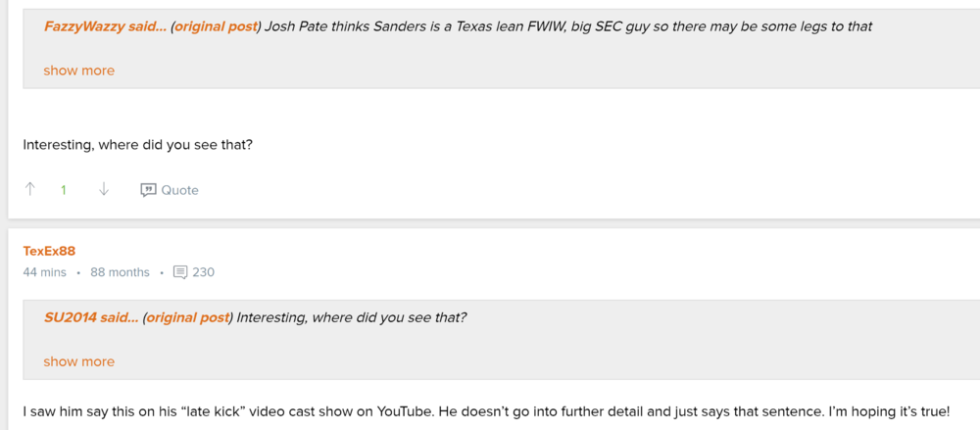Image resolution: width=980 pixels, height=430 pixels.
Task: Expand FazzyWazzy's quote with show more
Action: coord(78,71)
